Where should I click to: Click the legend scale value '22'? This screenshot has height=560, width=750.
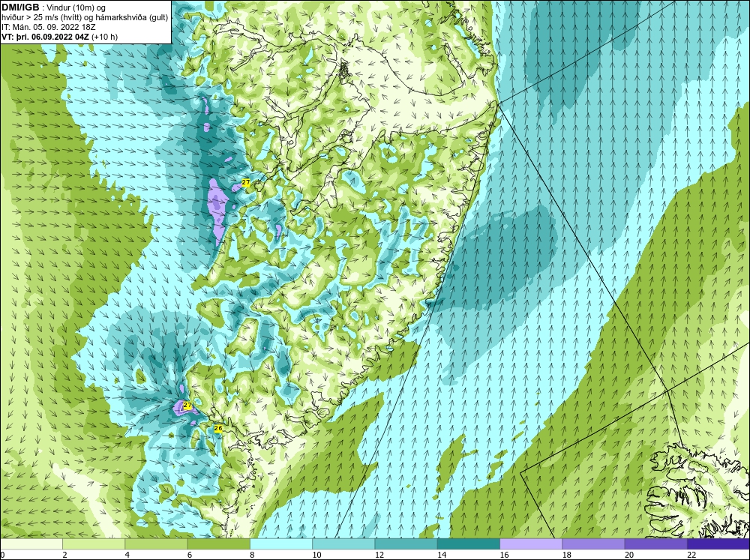692,555
